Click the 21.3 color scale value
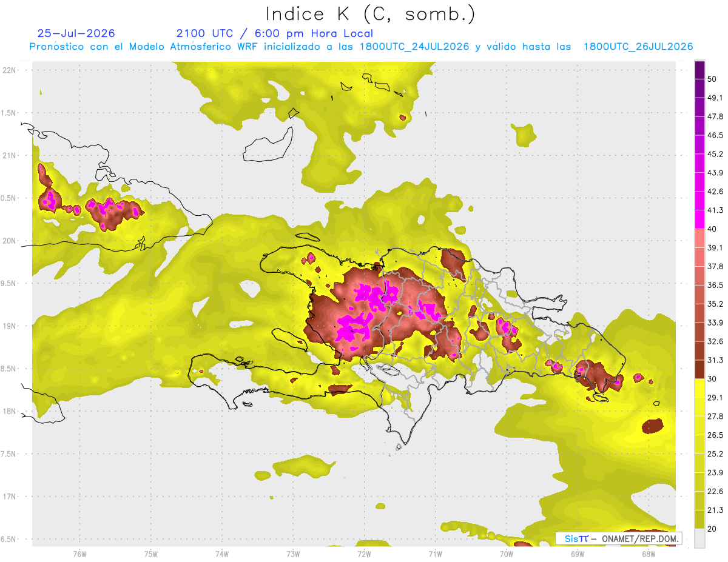 (x=716, y=510)
